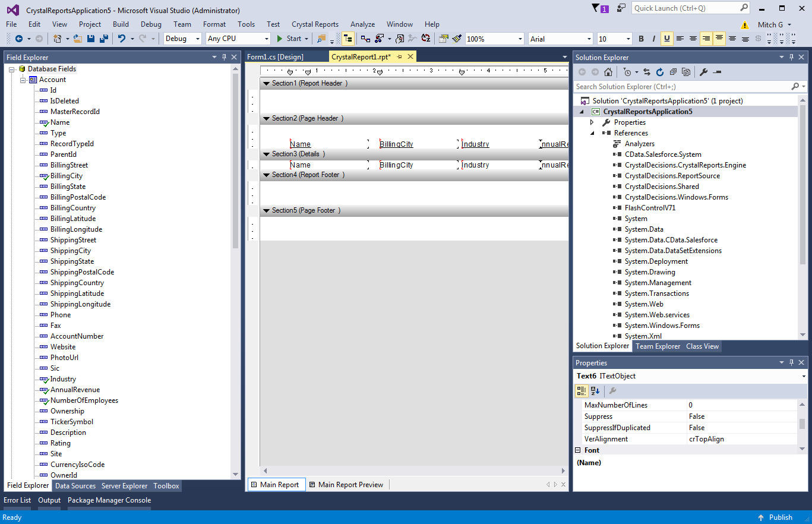The height and width of the screenshot is (524, 812).
Task: Collapse the Account node in Field Explorer
Action: (23, 79)
